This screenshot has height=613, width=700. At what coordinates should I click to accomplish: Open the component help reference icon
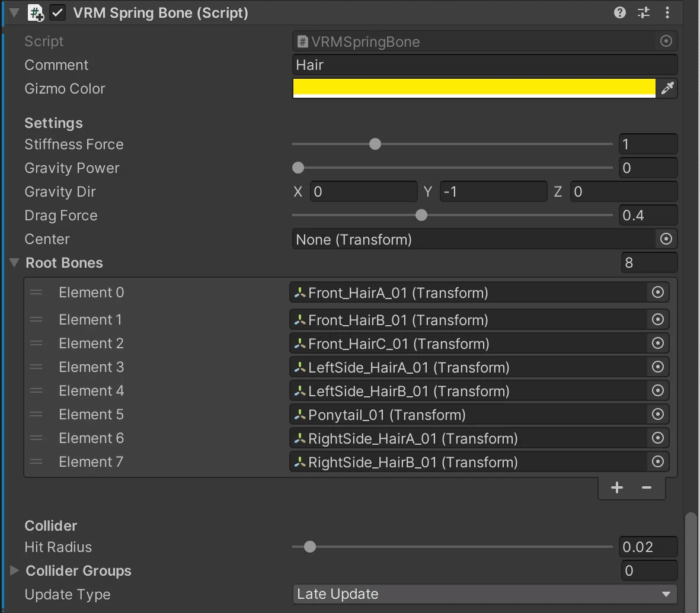(x=620, y=12)
